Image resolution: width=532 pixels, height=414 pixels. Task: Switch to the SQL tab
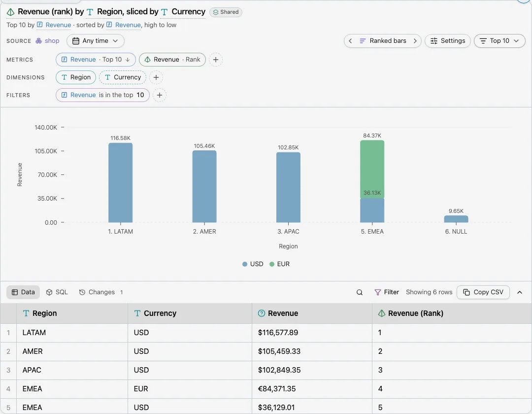point(57,292)
